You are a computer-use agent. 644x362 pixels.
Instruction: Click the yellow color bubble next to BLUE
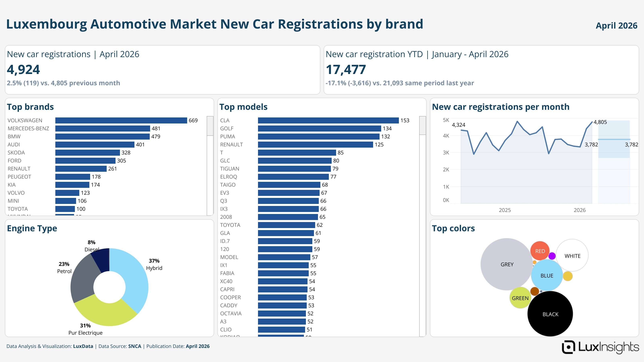pyautogui.click(x=568, y=276)
